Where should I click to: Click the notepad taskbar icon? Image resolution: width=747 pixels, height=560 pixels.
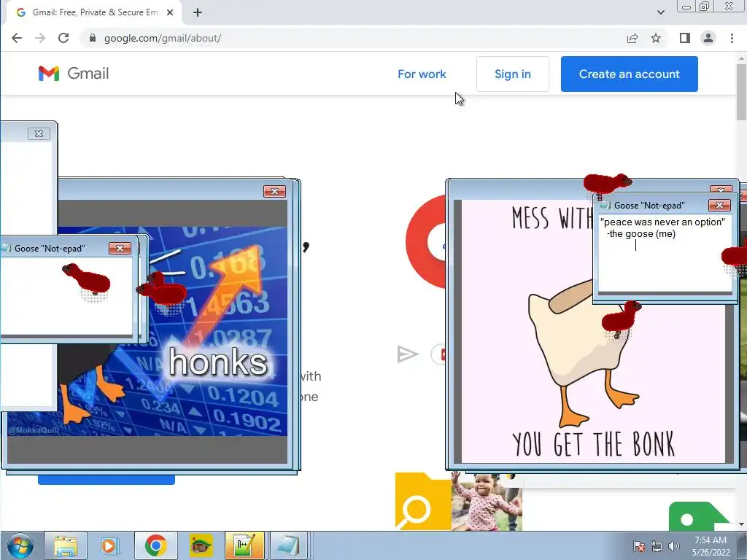(289, 545)
